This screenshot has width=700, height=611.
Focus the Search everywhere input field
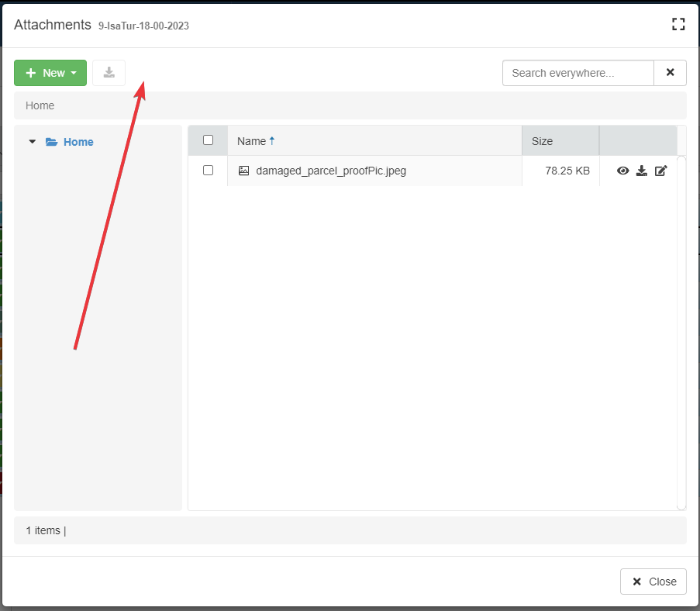pyautogui.click(x=578, y=73)
